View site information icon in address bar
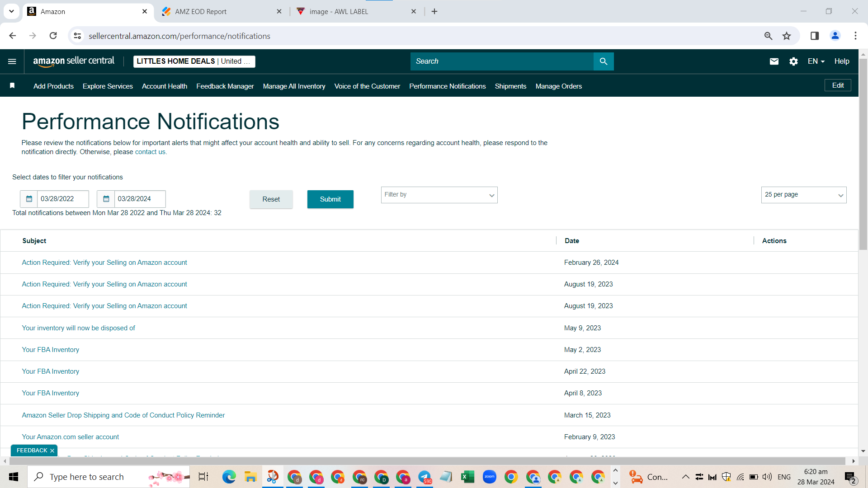 tap(78, 36)
